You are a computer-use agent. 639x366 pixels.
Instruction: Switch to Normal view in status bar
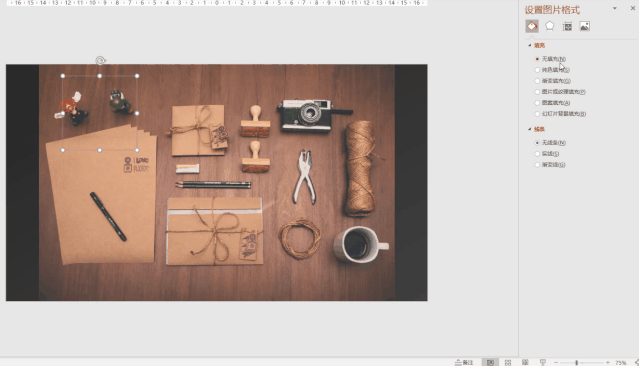point(490,362)
